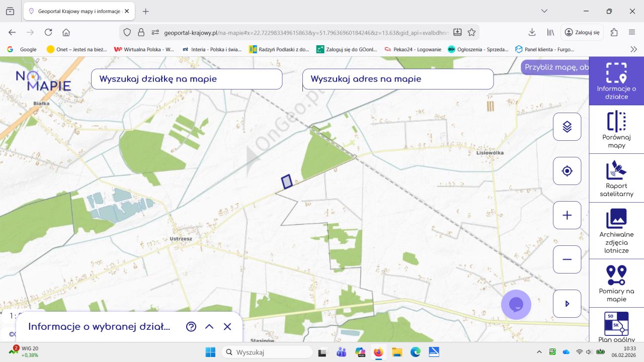Zoom in with the plus button
This screenshot has width=644, height=362.
(x=567, y=215)
